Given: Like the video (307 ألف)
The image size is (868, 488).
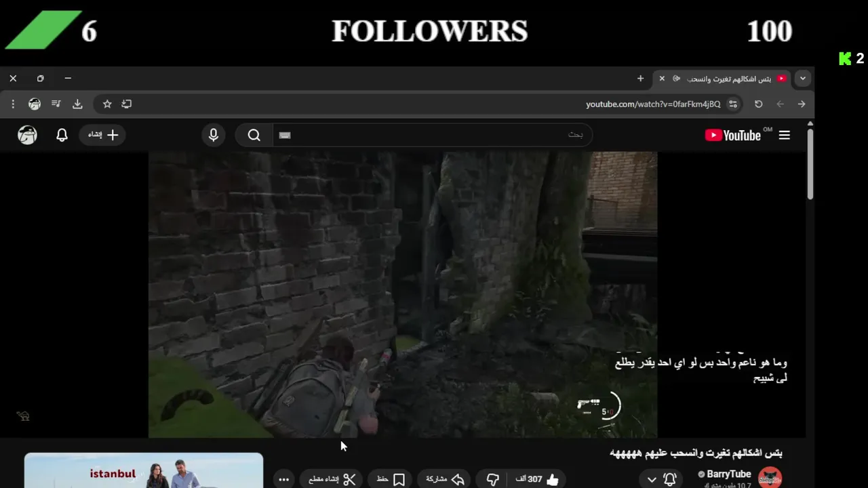Looking at the screenshot, I should coord(538,479).
